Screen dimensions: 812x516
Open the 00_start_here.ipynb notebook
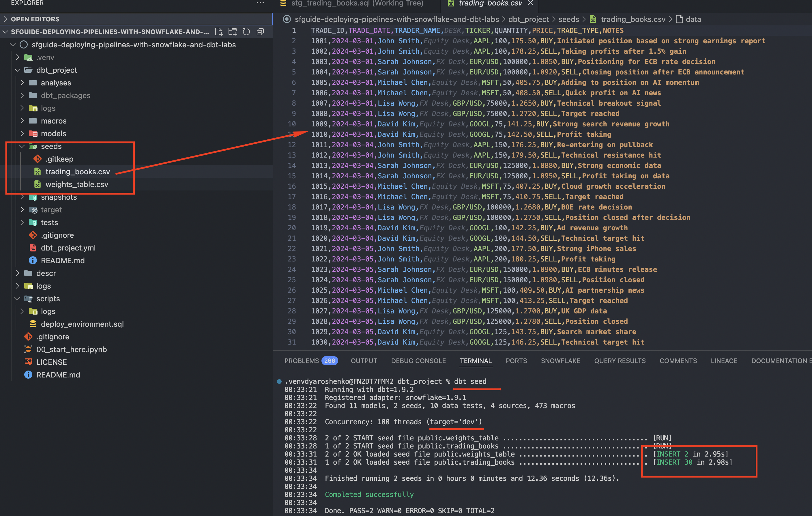point(71,349)
